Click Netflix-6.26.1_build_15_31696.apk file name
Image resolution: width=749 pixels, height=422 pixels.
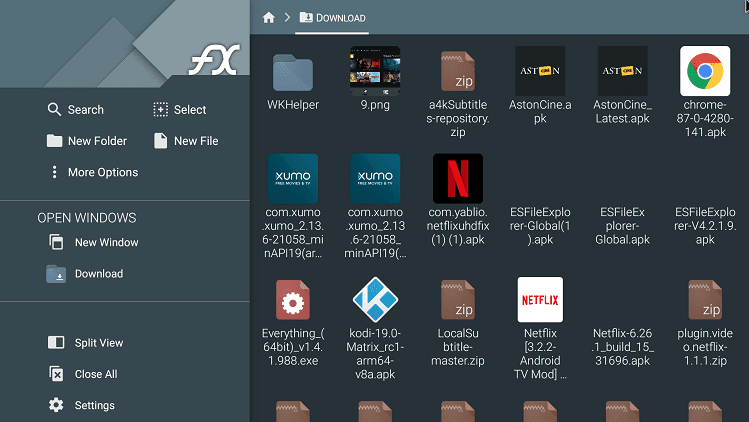(622, 347)
